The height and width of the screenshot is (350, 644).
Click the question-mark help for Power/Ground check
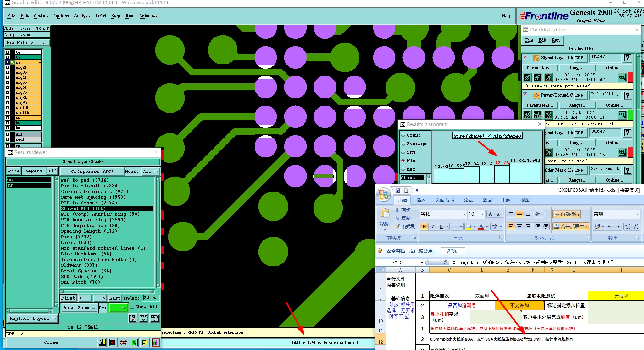tap(627, 95)
